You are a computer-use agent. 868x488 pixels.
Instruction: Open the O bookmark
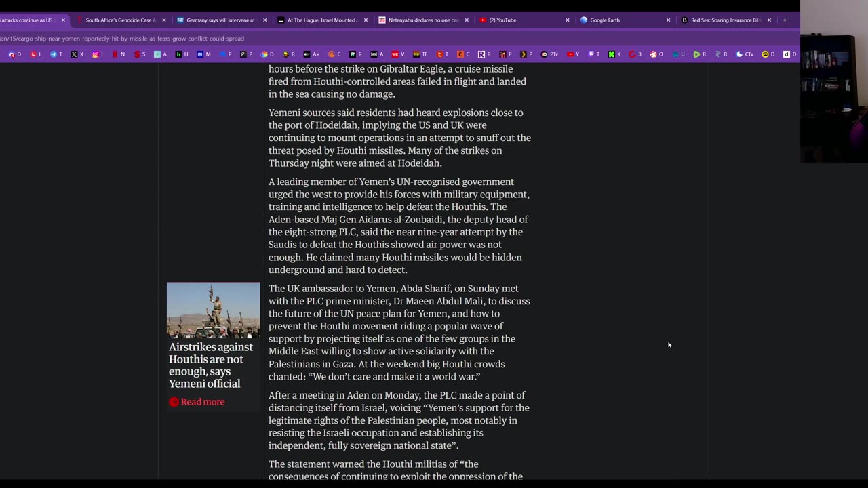(x=656, y=54)
